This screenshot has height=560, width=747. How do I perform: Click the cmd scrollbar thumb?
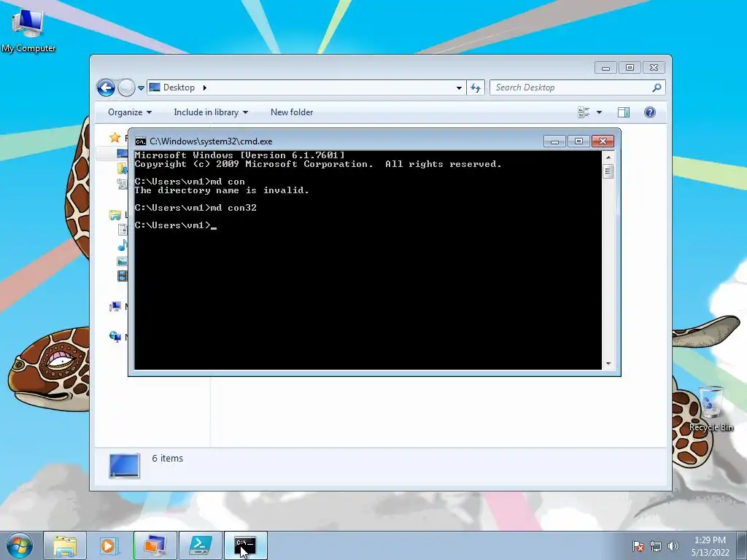tap(608, 171)
